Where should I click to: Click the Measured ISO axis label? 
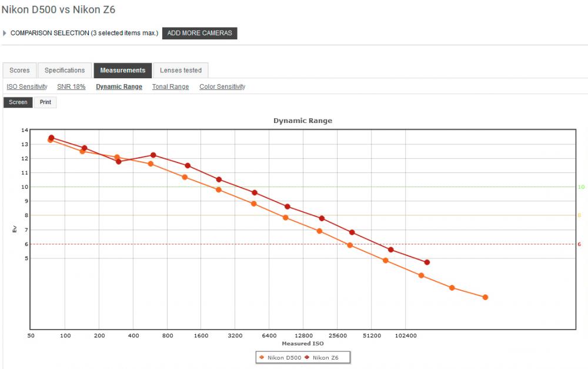pos(303,344)
